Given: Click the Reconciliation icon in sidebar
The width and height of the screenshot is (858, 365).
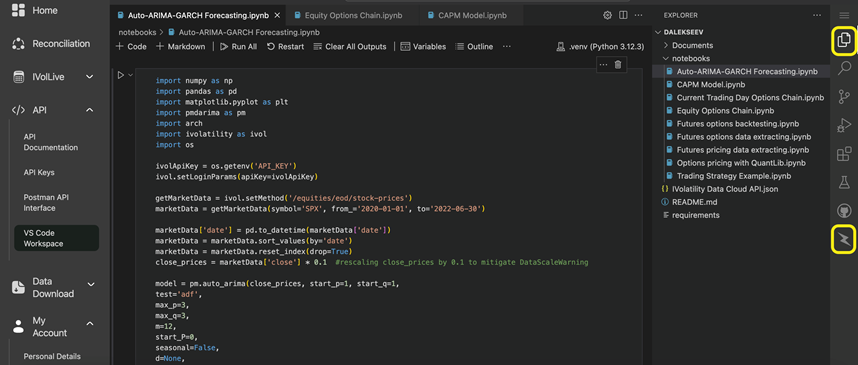Looking at the screenshot, I should coord(19,44).
